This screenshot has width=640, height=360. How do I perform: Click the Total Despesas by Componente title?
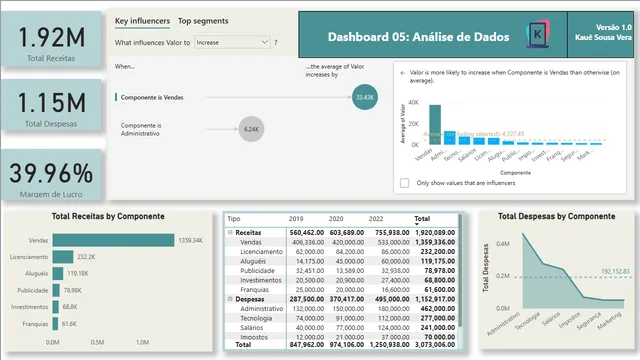tap(556, 216)
